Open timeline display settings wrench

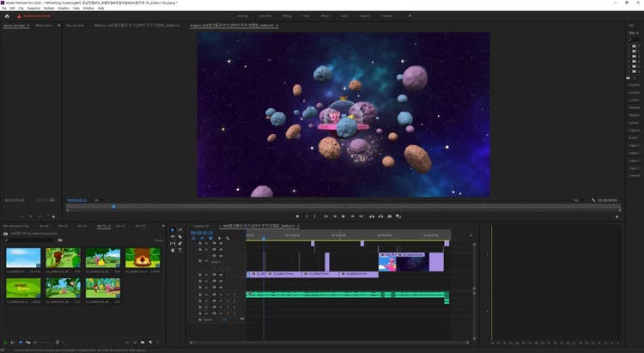228,239
